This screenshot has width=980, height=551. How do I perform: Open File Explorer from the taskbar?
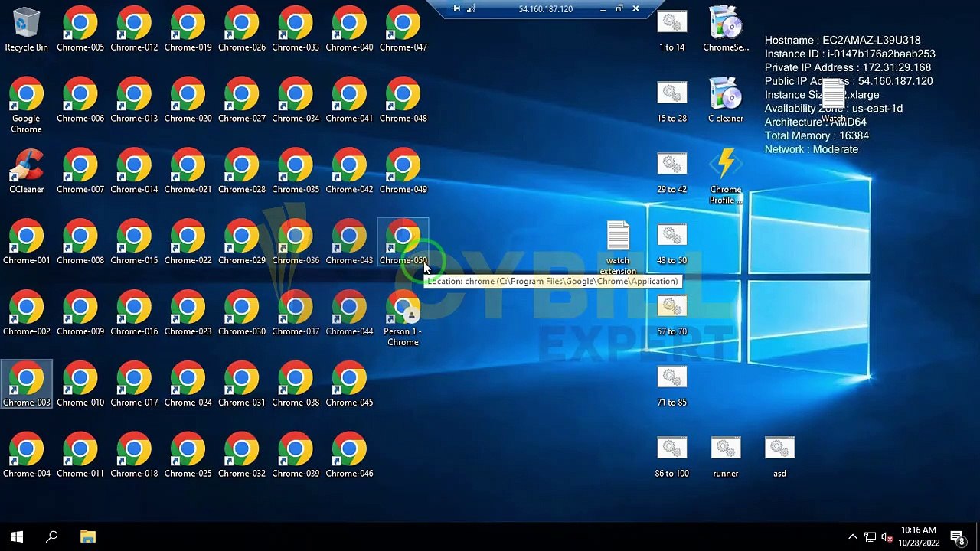tap(88, 536)
